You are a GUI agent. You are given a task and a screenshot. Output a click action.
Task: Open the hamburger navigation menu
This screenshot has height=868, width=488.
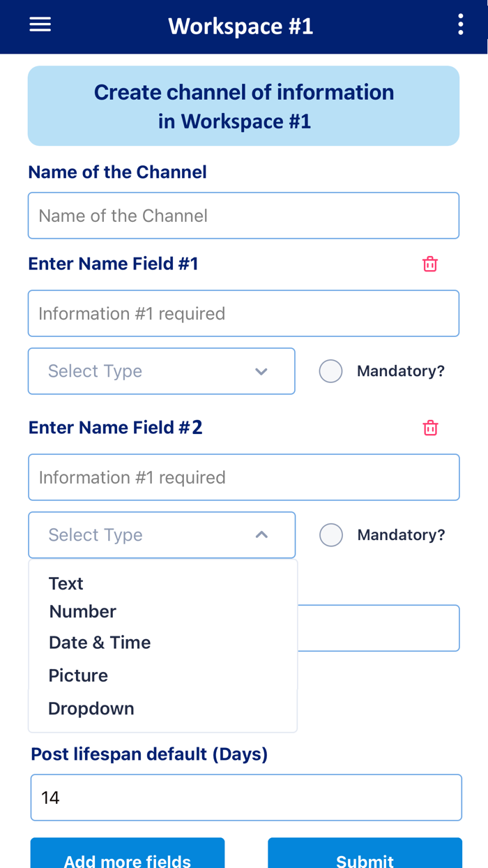pos(40,24)
